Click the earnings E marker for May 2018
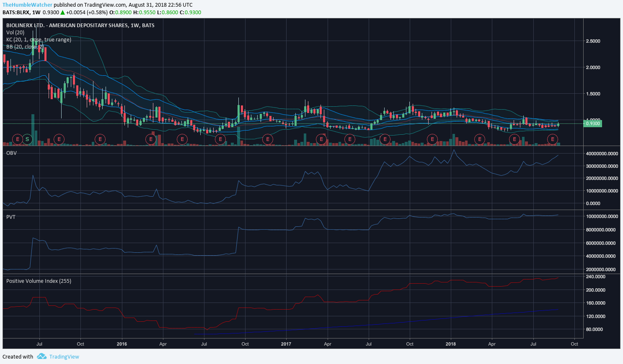Screen dimensions: 623x364 click(514, 139)
